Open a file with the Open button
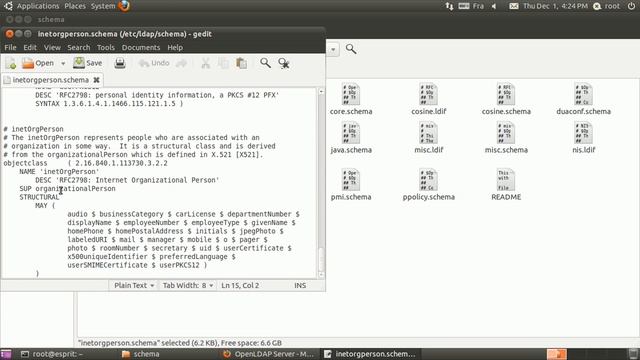Screen dimensions: 640x360 click(x=38, y=63)
